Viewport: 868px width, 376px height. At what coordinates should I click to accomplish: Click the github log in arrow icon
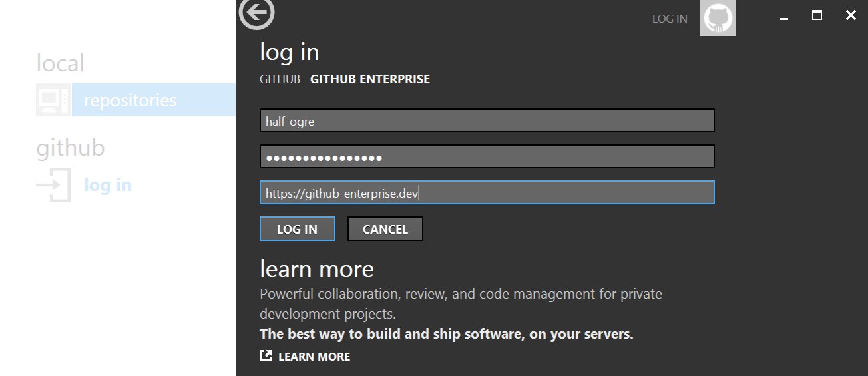coord(54,185)
